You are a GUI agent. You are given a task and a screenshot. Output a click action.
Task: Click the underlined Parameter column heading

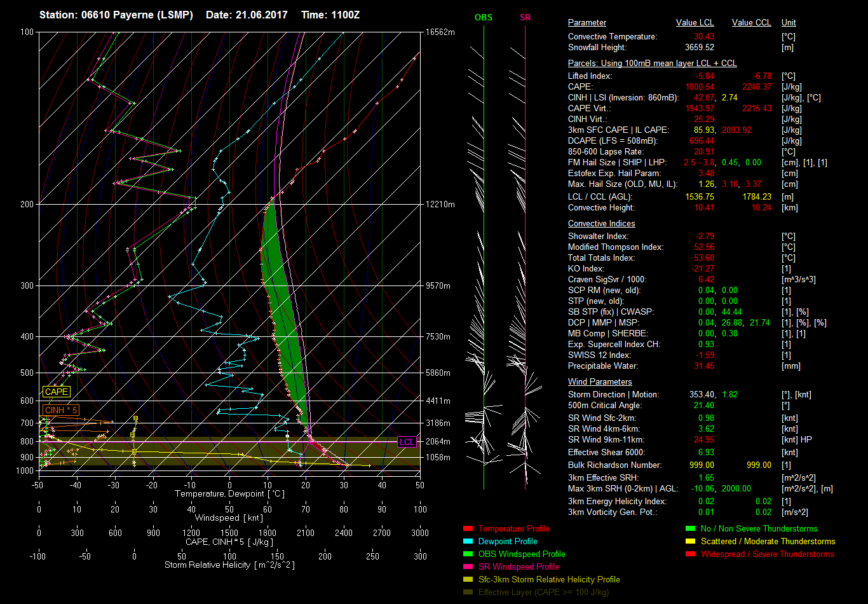pos(587,23)
